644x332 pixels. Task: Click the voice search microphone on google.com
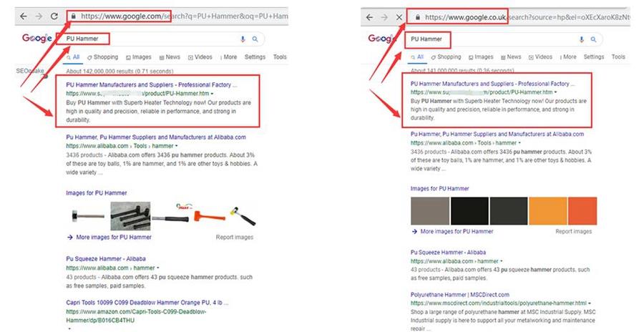pos(243,39)
